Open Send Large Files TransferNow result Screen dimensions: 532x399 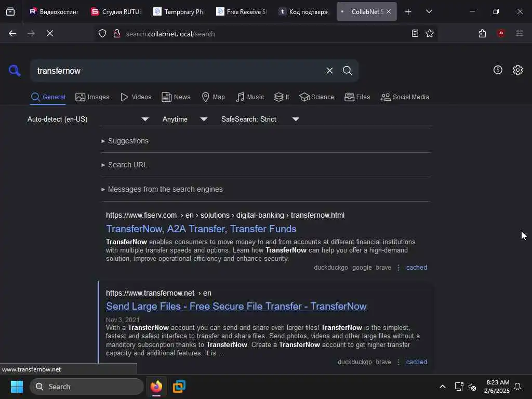point(236,306)
